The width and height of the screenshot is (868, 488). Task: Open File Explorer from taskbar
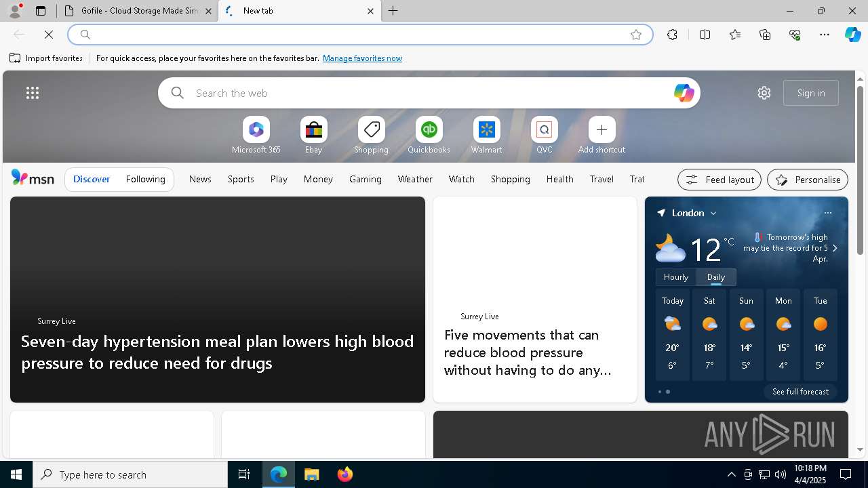tap(312, 474)
